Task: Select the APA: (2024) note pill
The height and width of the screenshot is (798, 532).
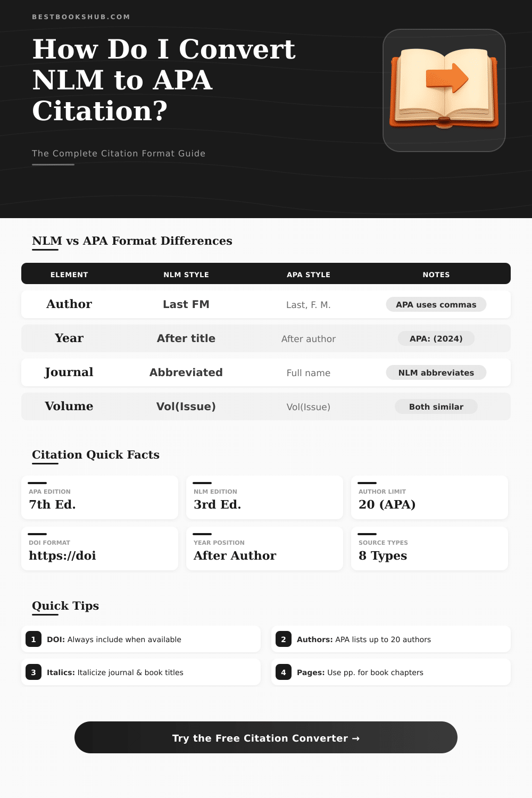Action: tap(436, 338)
